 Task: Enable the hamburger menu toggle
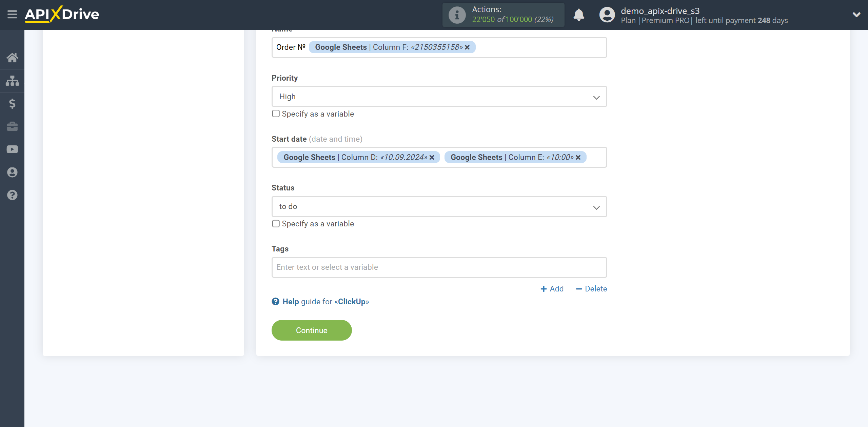pos(12,14)
